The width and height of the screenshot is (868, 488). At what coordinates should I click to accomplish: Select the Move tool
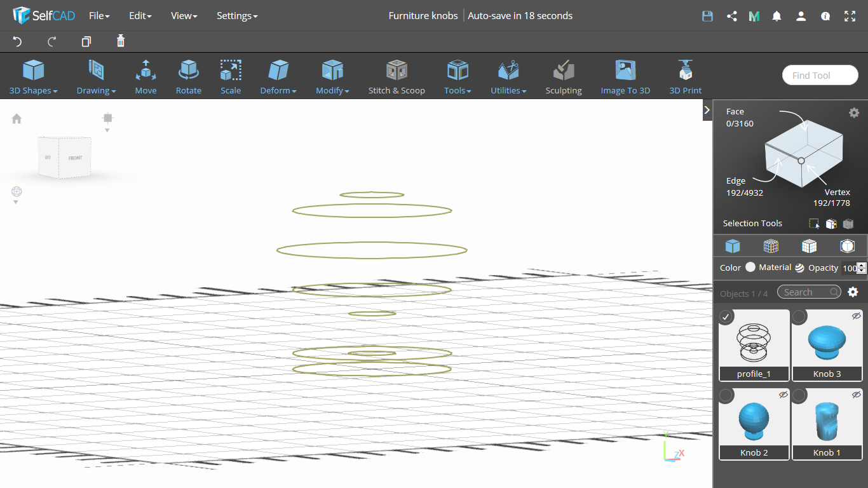(146, 77)
